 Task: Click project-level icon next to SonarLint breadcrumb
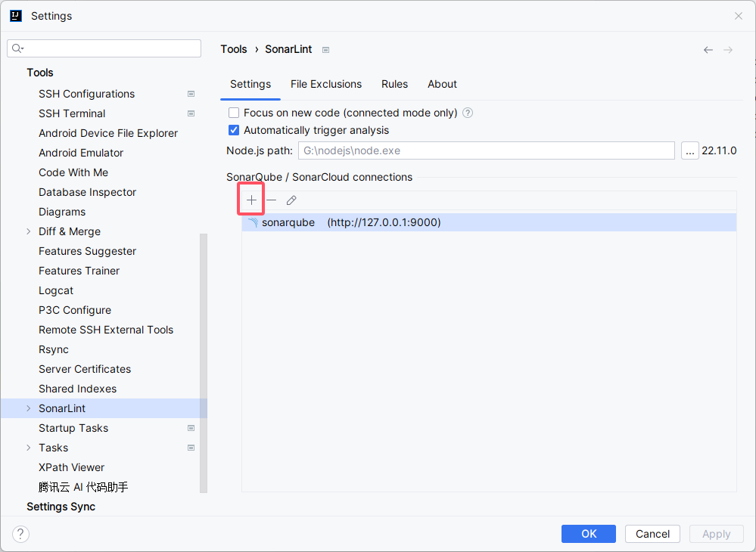pos(326,50)
